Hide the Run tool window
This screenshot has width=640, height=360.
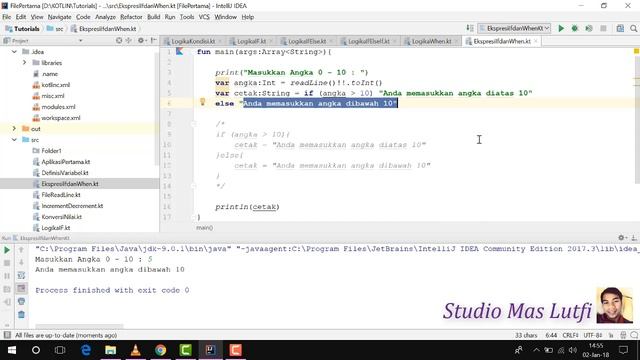tap(633, 238)
